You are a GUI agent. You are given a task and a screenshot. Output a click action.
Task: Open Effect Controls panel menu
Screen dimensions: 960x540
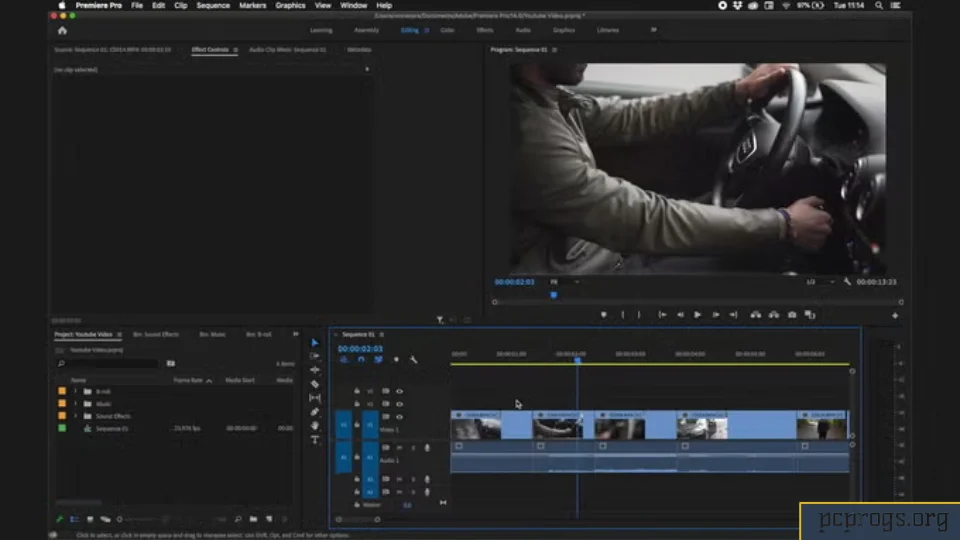click(x=236, y=50)
